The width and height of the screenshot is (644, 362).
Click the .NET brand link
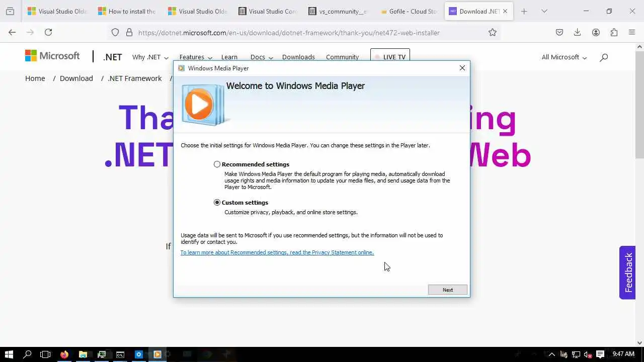coord(112,57)
